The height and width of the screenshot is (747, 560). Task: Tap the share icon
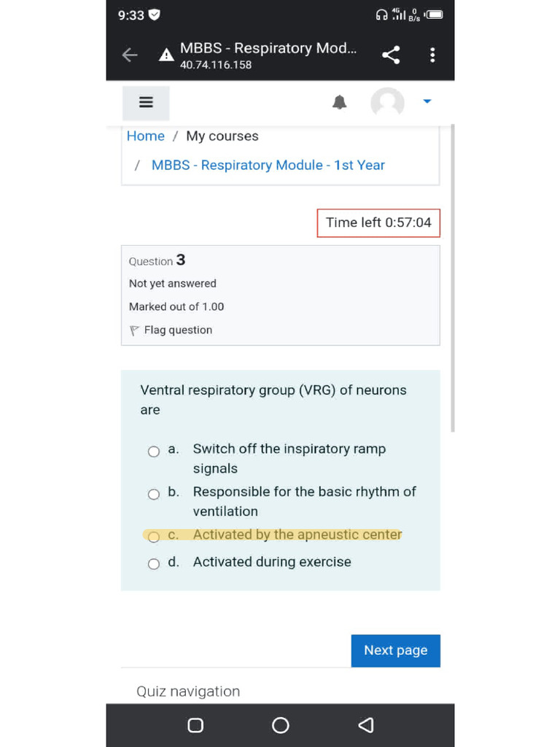391,55
